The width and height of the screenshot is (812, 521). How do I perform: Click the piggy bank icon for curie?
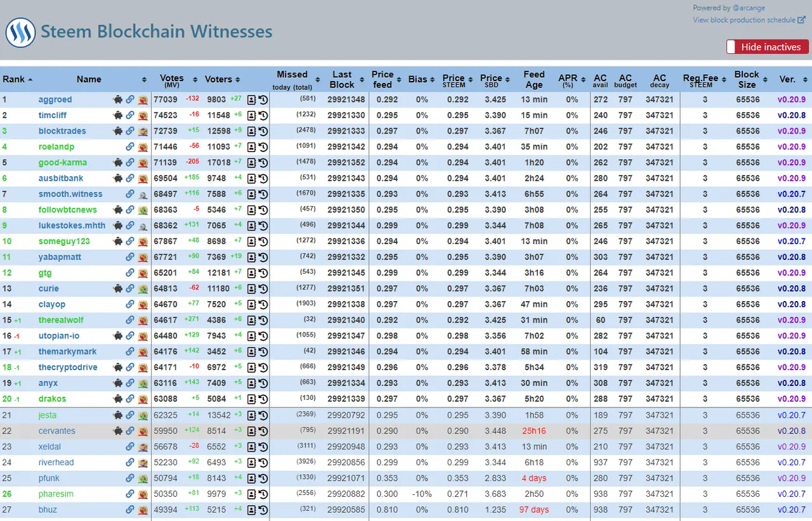(117, 288)
